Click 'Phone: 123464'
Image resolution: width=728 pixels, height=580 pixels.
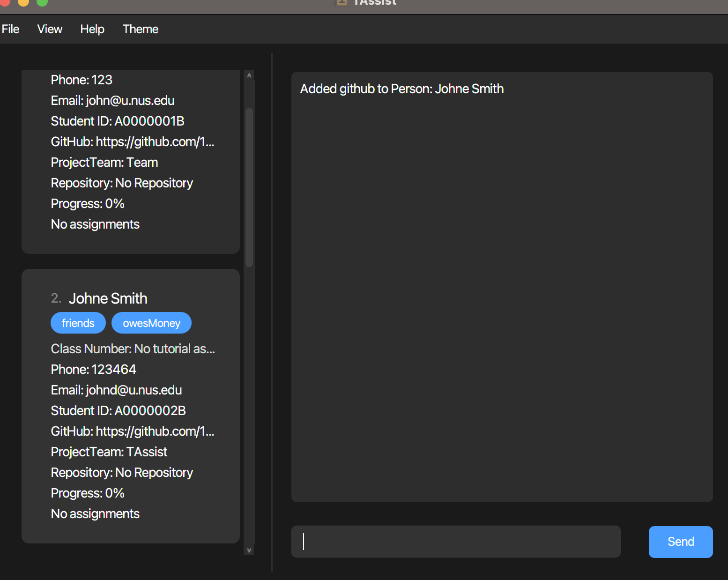pos(94,370)
